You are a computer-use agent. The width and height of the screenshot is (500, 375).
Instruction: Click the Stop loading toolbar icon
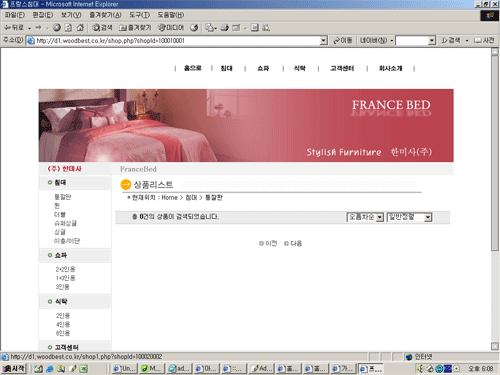57,28
